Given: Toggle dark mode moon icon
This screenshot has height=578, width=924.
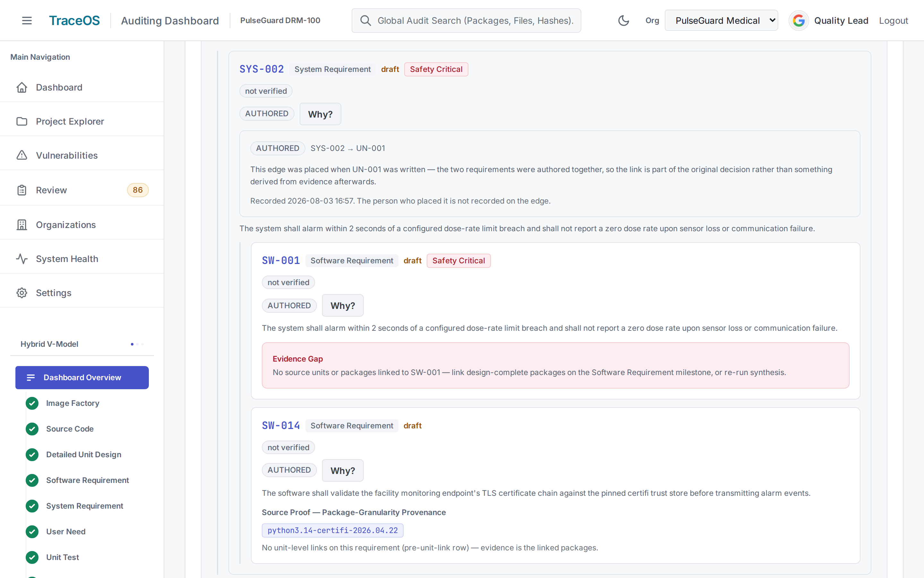Looking at the screenshot, I should pos(623,21).
